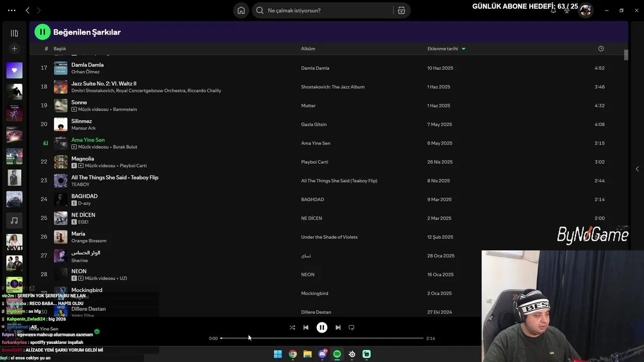Select the track Sonne
Image resolution: width=644 pixels, height=362 pixels.
click(79, 102)
